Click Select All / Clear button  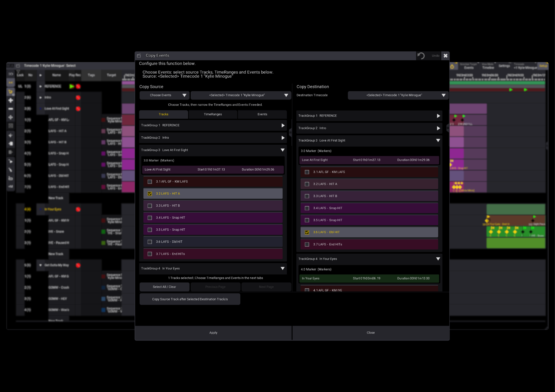click(x=165, y=287)
